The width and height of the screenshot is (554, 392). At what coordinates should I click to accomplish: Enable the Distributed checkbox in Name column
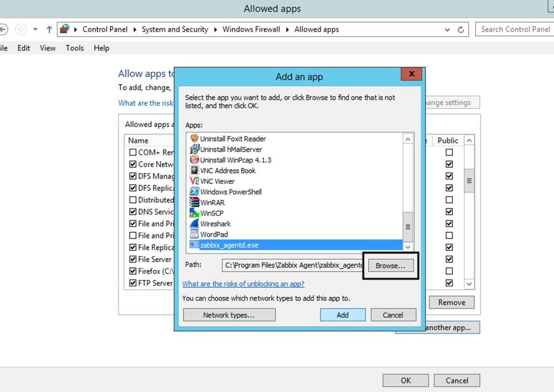pyautogui.click(x=133, y=200)
